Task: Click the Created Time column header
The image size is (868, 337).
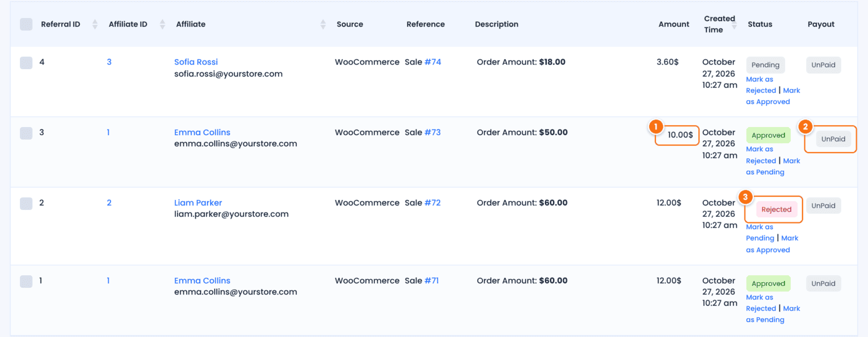Action: [720, 24]
